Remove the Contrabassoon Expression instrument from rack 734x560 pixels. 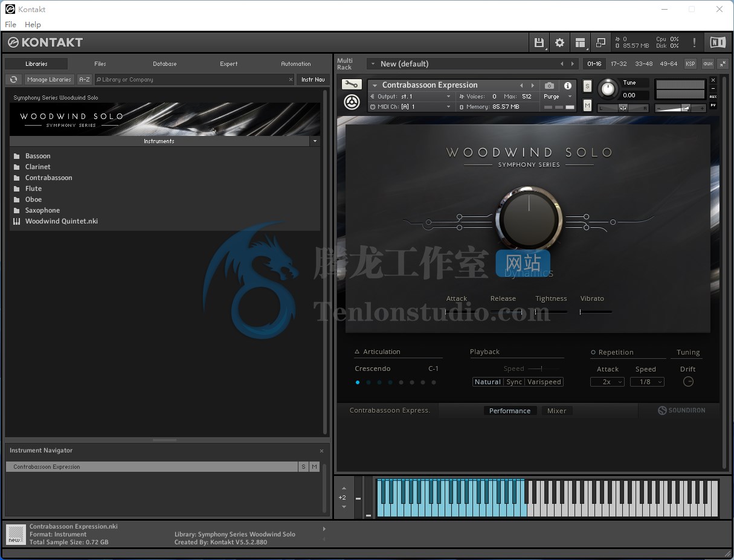pos(713,80)
